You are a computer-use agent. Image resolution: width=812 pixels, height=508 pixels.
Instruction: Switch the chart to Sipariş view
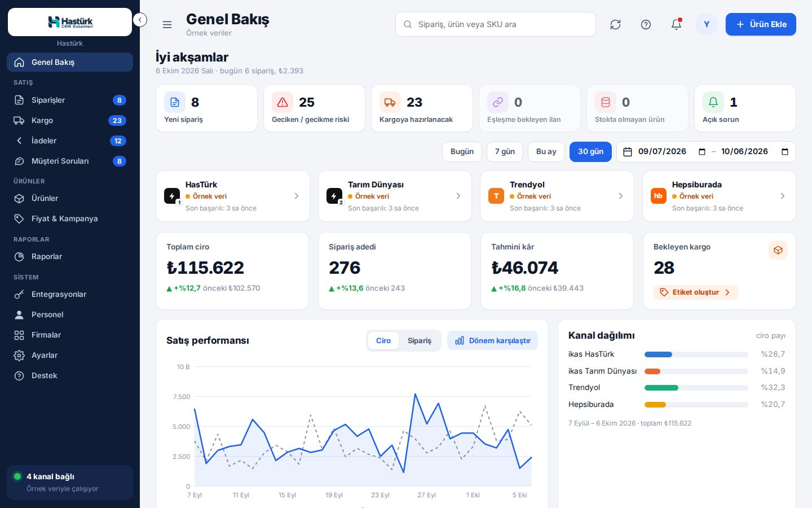pyautogui.click(x=420, y=340)
